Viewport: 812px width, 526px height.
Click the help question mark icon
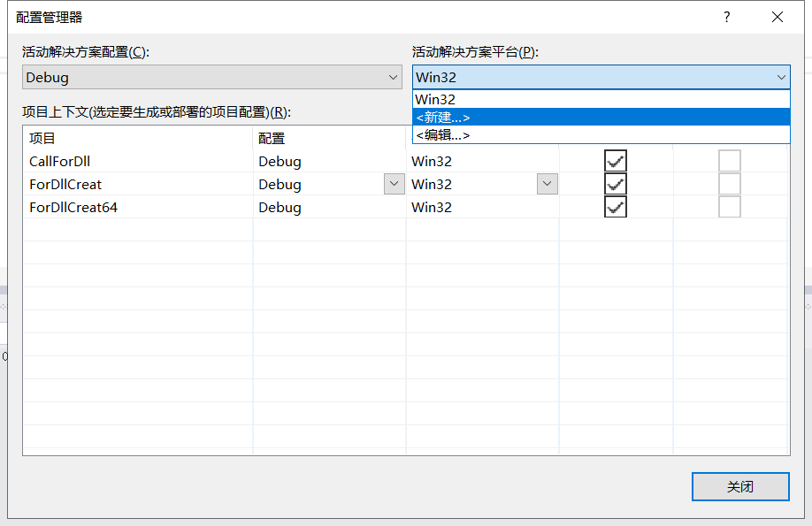click(726, 17)
